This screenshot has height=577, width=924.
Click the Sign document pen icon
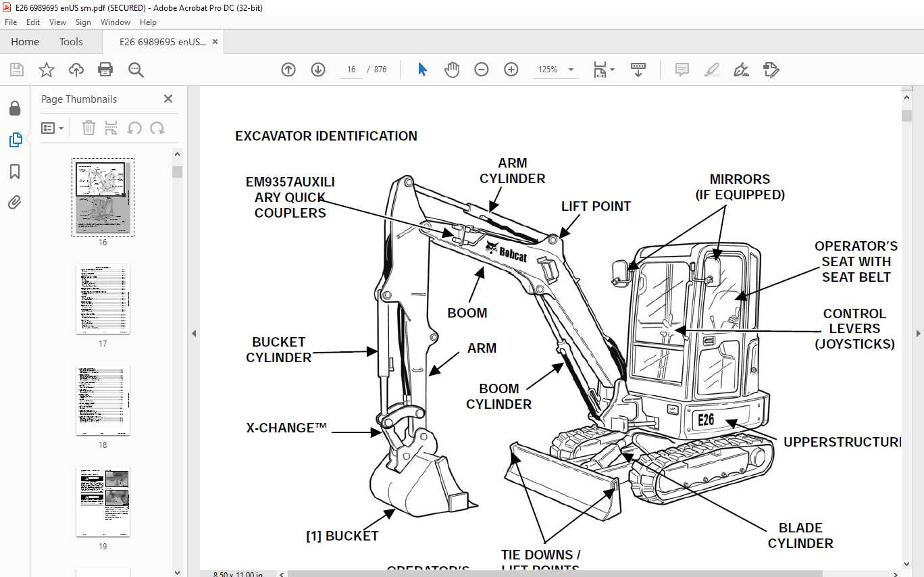(741, 70)
